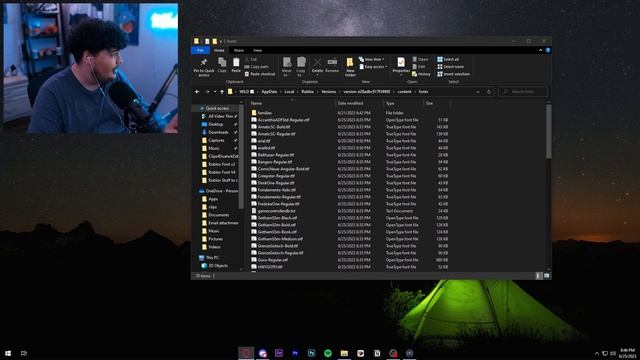Open Task View on the taskbar
This screenshot has width=640, height=360.
[x=24, y=353]
